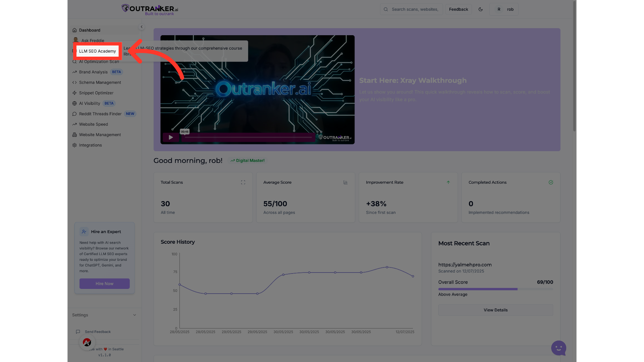Click the Snippet Optimizer lightning icon
The height and width of the screenshot is (362, 644).
click(x=74, y=93)
